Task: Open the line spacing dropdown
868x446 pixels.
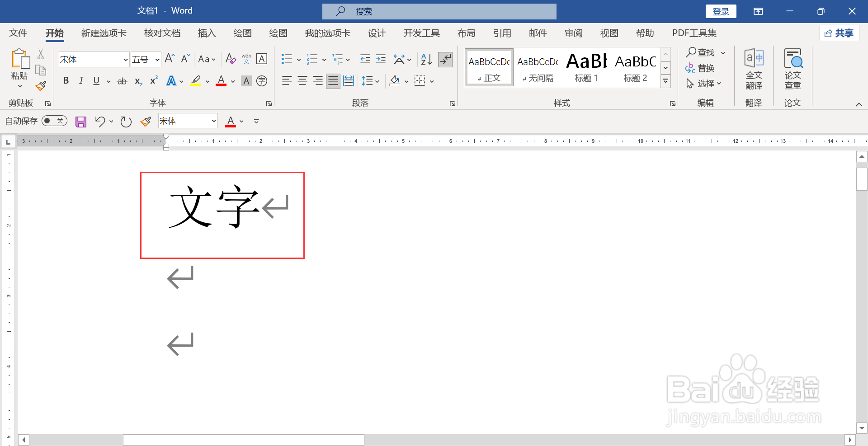Action: (370, 81)
